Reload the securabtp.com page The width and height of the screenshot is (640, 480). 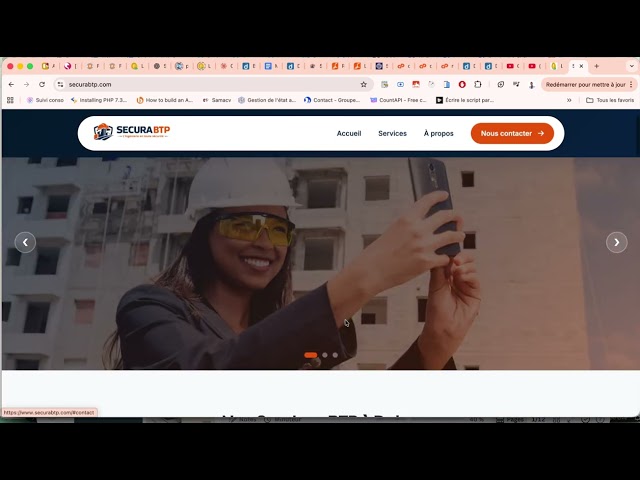pos(42,84)
